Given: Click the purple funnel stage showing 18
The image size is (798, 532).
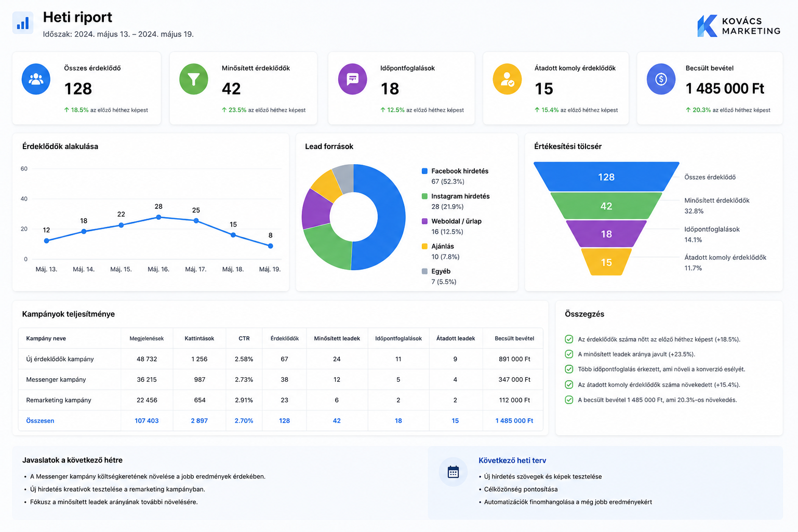Looking at the screenshot, I should [x=606, y=234].
